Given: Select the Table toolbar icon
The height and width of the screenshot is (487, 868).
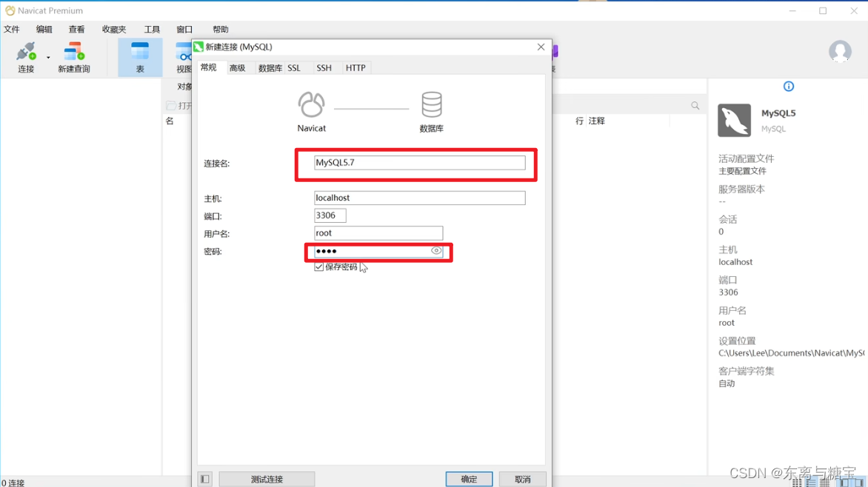Looking at the screenshot, I should [x=140, y=57].
